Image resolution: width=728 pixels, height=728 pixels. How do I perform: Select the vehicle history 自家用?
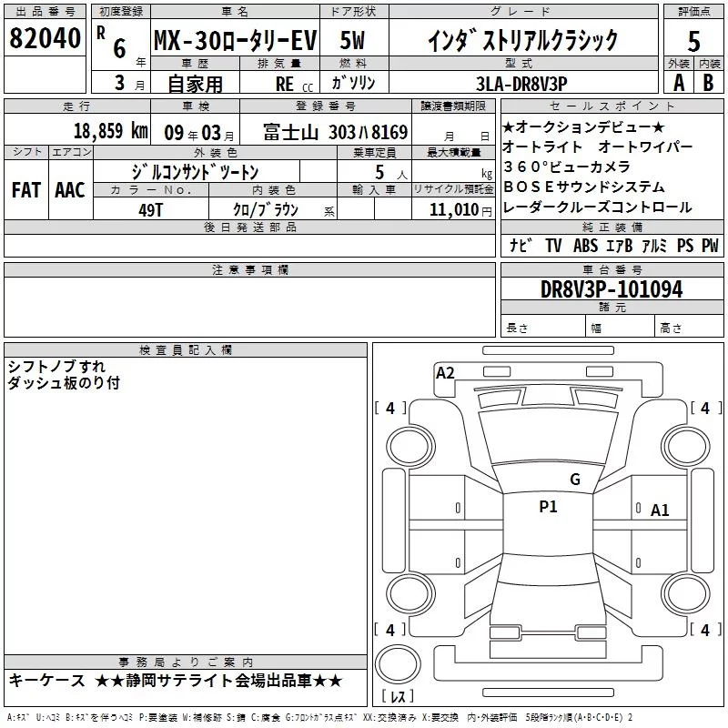[x=195, y=84]
